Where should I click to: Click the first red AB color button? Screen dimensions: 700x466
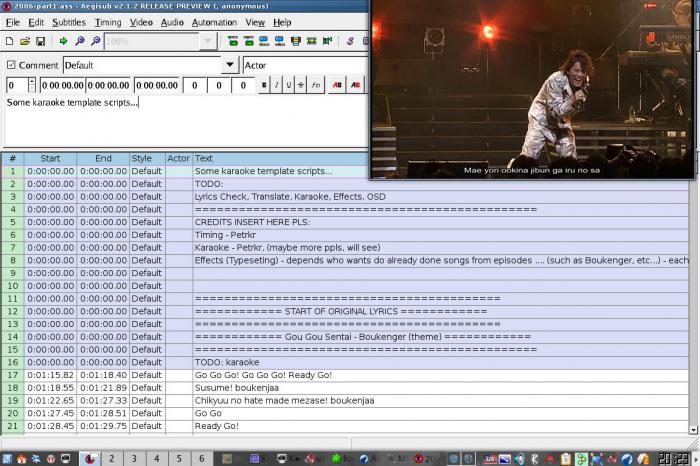(x=337, y=85)
